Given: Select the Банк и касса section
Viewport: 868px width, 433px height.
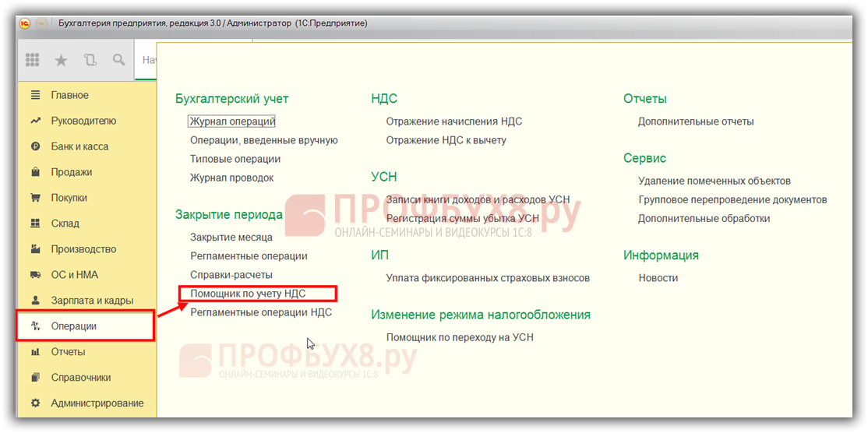Looking at the screenshot, I should [79, 146].
